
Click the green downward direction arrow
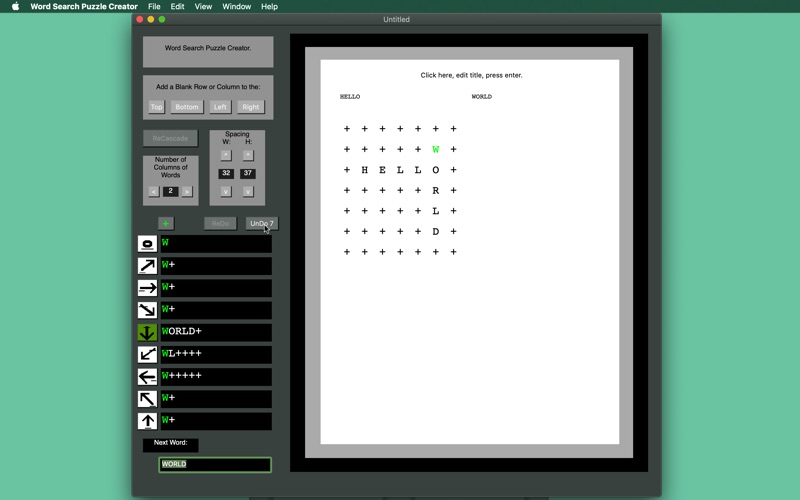[147, 332]
